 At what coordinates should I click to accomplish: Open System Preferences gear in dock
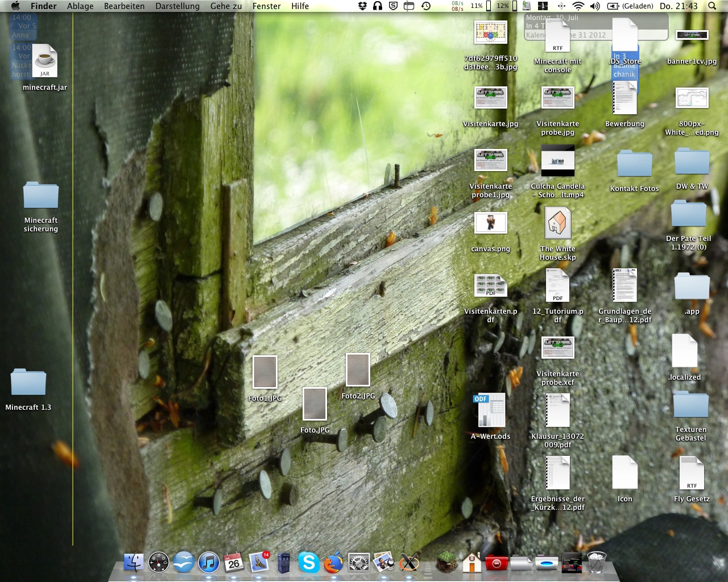359,563
